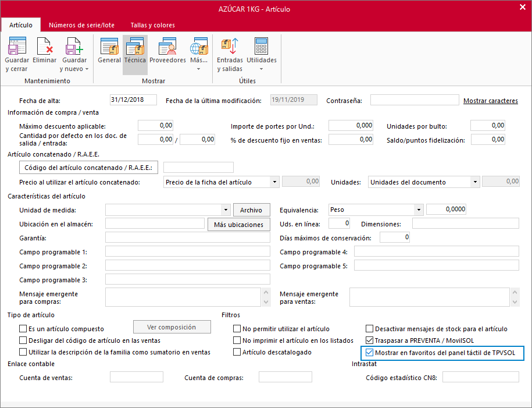Click Máximo descuento aplicable field
This screenshot has width=532, height=408.
pyautogui.click(x=155, y=125)
